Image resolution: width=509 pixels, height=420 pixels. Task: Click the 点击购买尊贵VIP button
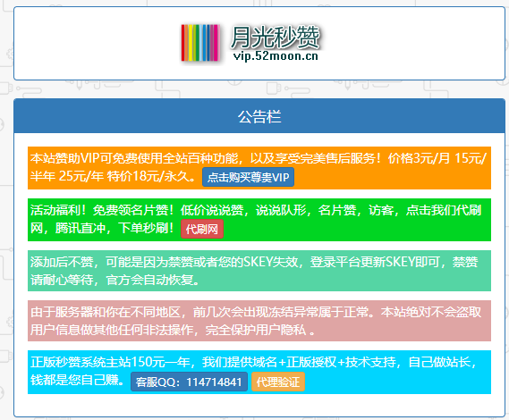pyautogui.click(x=248, y=177)
